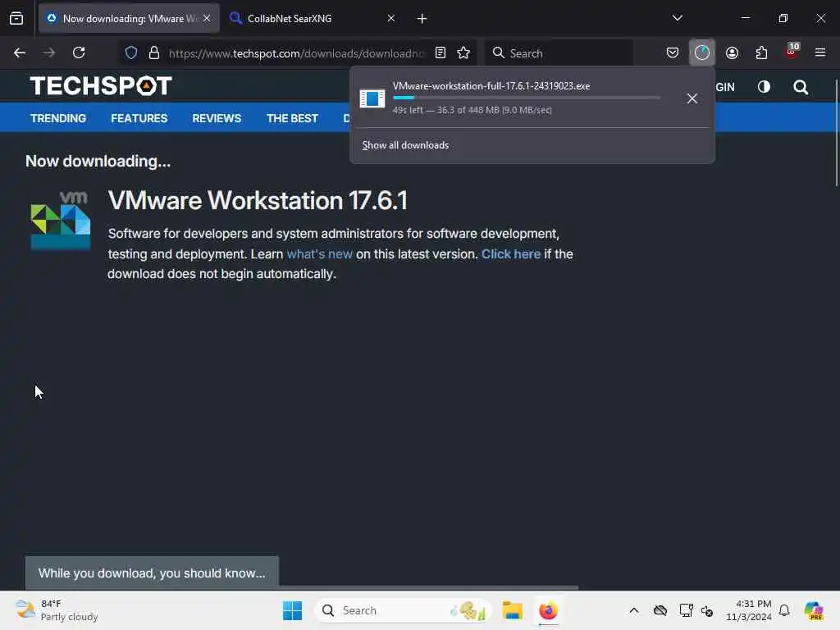This screenshot has width=840, height=630.
Task: Click Show all downloads
Action: point(405,145)
